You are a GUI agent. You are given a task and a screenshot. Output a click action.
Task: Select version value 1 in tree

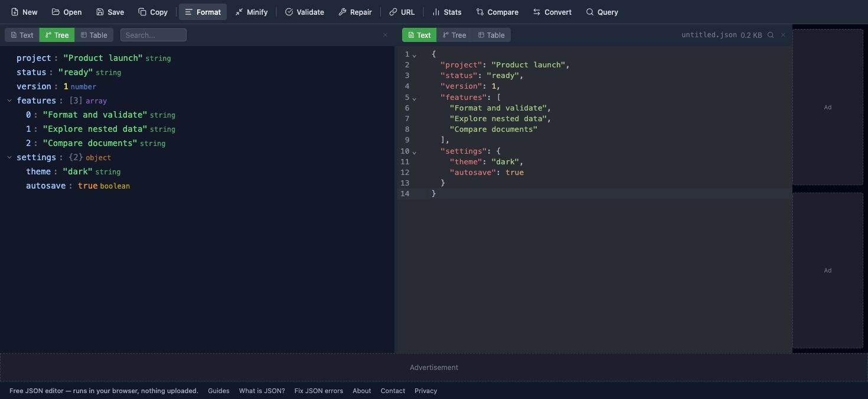tap(66, 86)
